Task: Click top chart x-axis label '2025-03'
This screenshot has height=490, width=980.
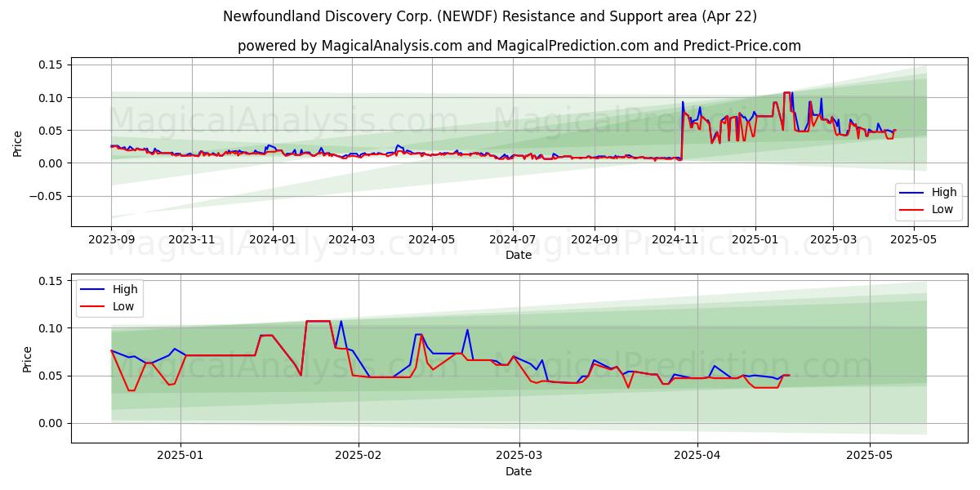Action: click(833, 241)
